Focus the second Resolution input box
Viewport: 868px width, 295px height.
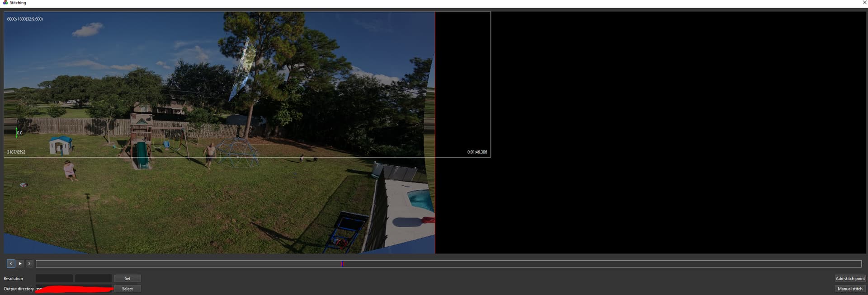93,278
